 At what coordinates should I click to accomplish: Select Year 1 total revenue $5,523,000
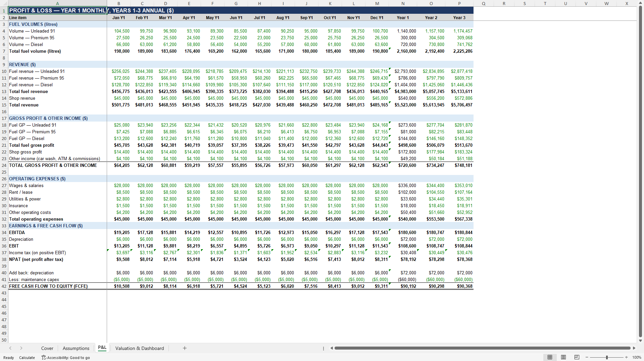(x=403, y=105)
